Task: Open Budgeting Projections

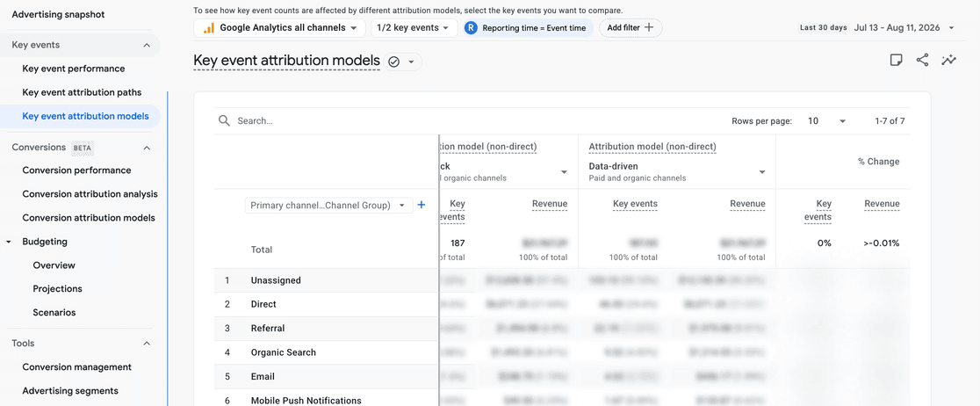Action: 57,289
